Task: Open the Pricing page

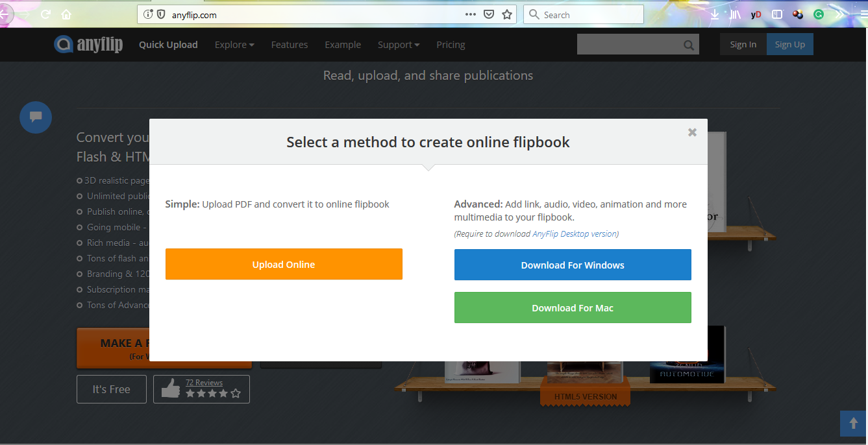Action: pyautogui.click(x=451, y=45)
